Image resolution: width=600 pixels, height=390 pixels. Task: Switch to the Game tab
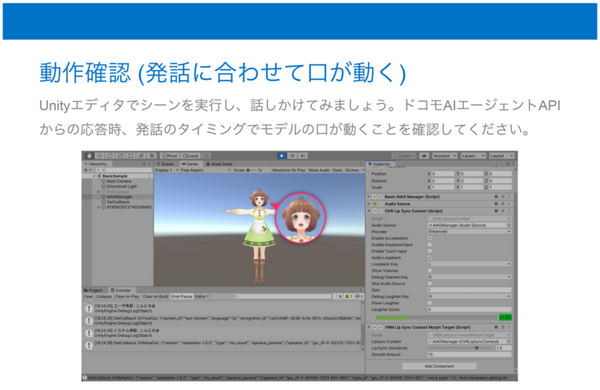click(x=190, y=164)
